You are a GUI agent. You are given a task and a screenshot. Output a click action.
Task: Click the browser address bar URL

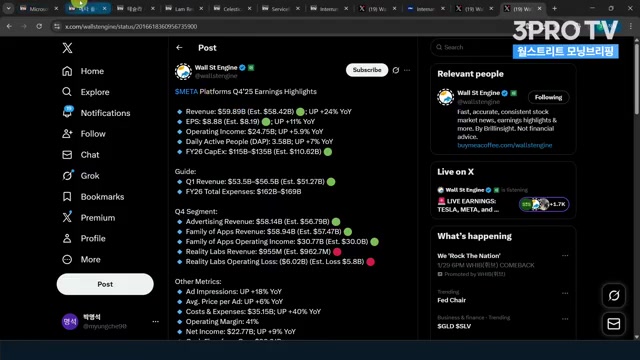(x=131, y=27)
